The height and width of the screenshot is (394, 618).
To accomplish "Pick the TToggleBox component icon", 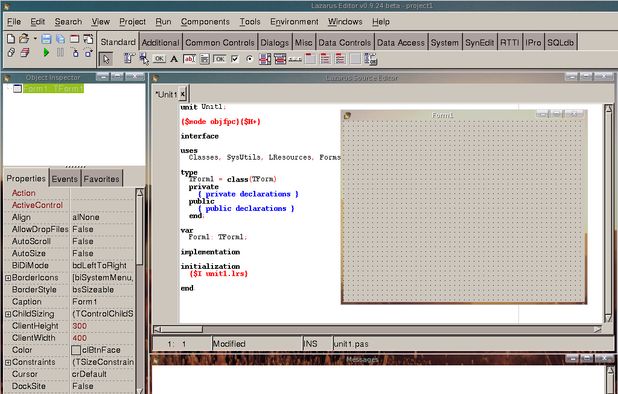I will coord(220,59).
